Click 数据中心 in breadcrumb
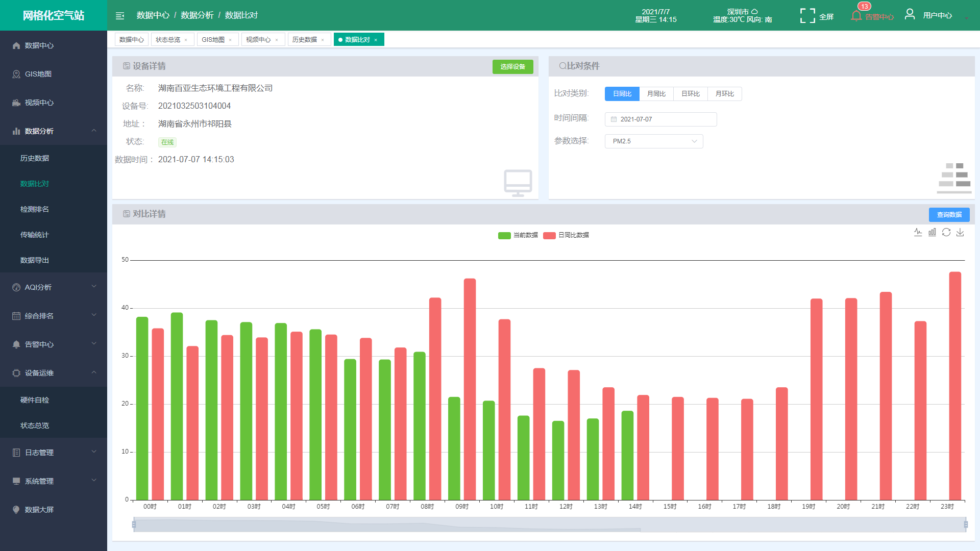 [x=153, y=15]
